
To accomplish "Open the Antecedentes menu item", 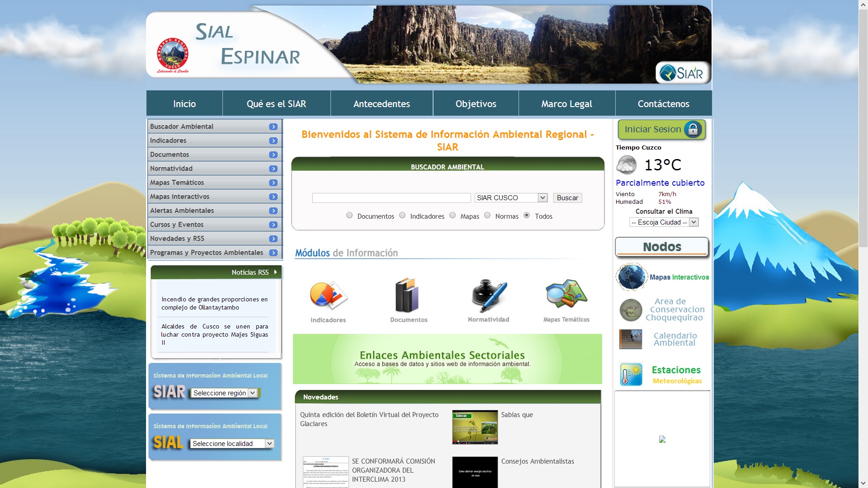I will (382, 104).
